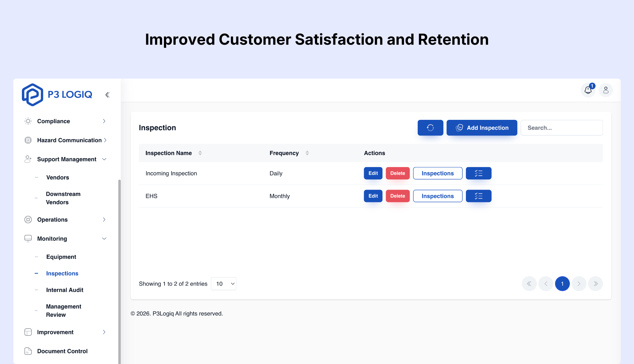Expand the Operations menu chevron
This screenshot has width=634, height=364.
[104, 220]
